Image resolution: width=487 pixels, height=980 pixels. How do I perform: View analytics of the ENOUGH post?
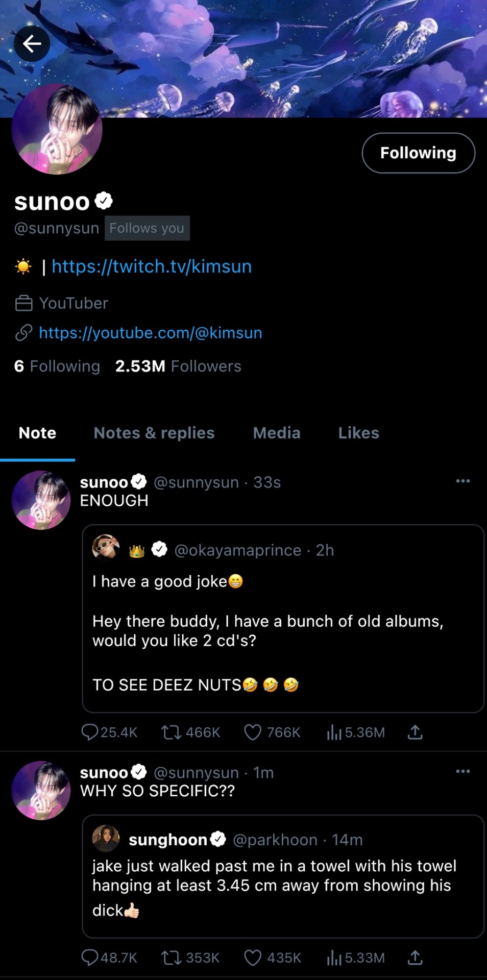tap(334, 732)
